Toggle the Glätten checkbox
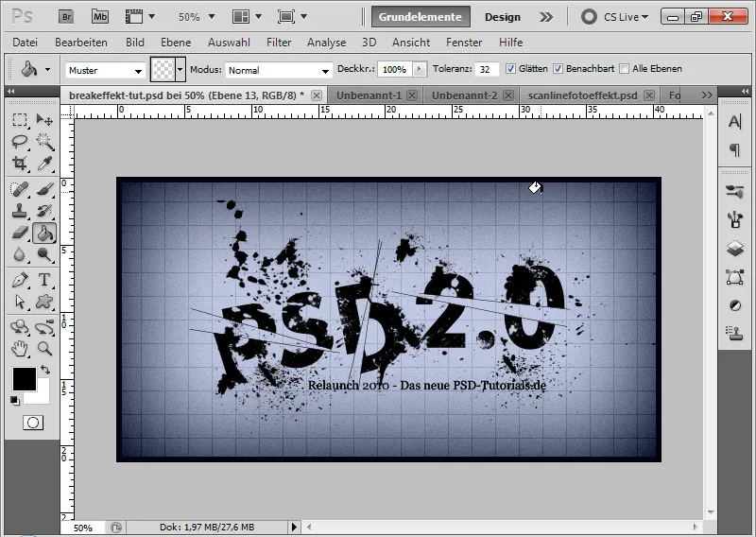This screenshot has width=756, height=537. [x=510, y=69]
